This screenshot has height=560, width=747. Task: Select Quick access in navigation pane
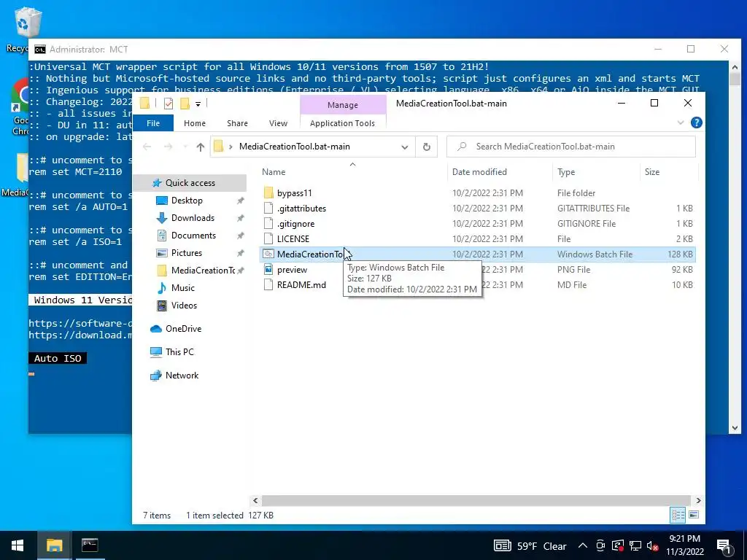[190, 183]
